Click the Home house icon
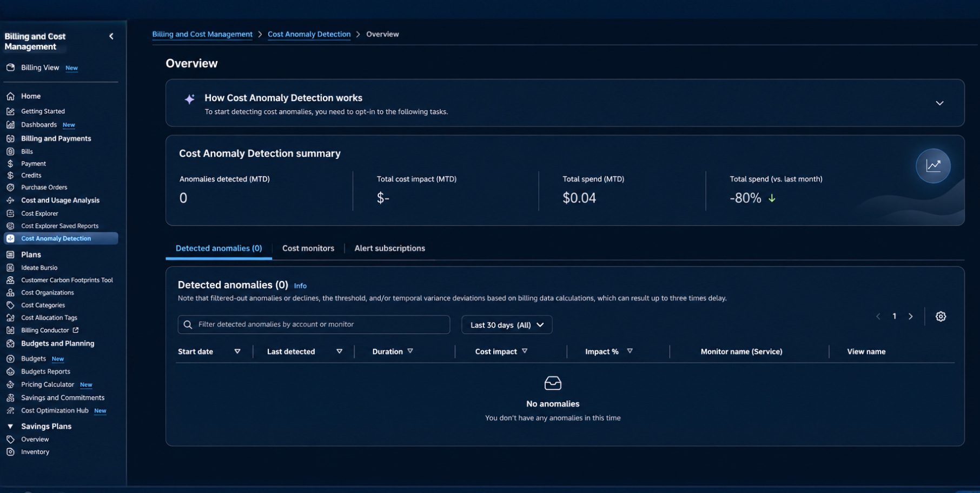Viewport: 980px width, 493px height. [10, 96]
